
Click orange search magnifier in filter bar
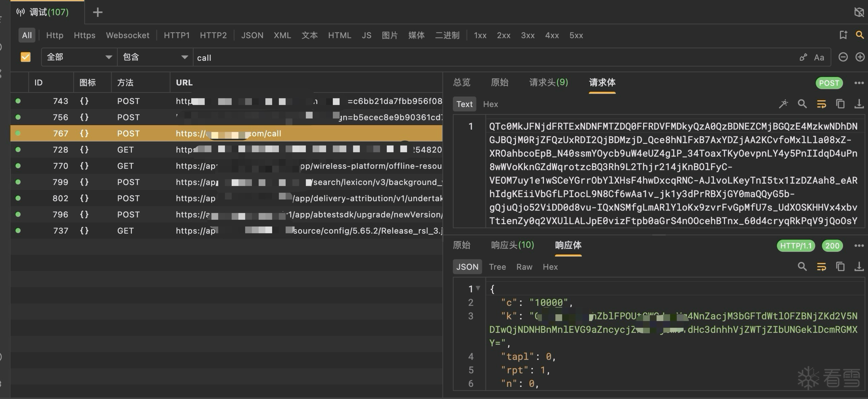click(860, 35)
